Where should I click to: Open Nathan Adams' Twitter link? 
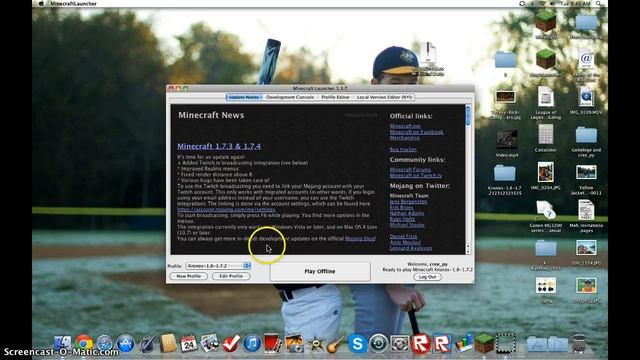[407, 213]
